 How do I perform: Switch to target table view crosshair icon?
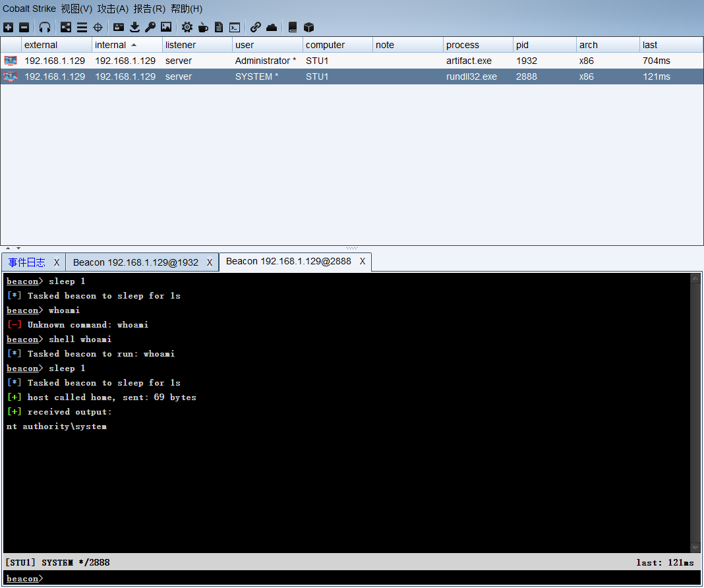[98, 28]
